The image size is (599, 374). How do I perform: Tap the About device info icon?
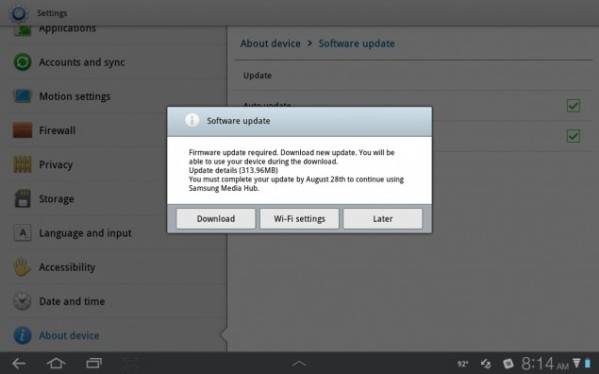click(23, 335)
